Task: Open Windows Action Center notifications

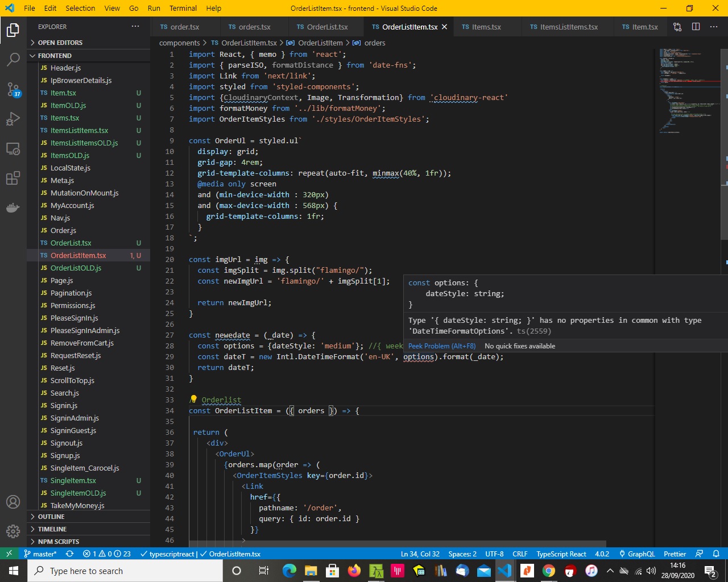Action: pos(710,571)
